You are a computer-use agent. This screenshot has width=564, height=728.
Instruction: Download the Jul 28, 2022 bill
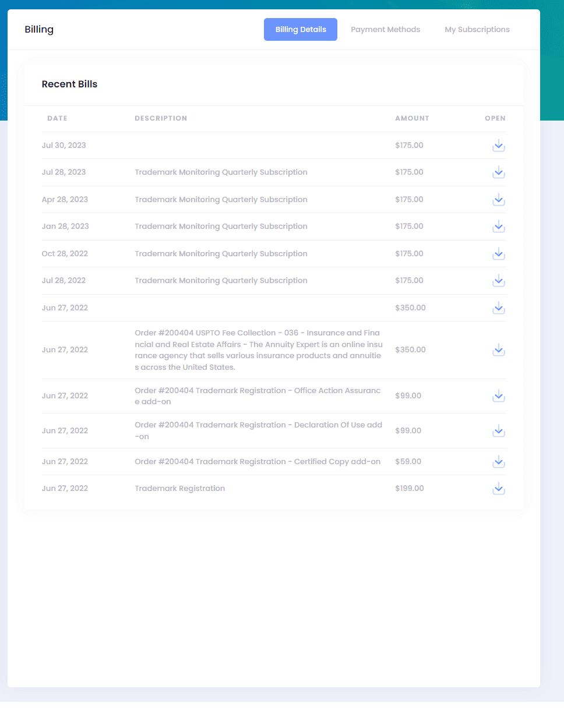(498, 281)
